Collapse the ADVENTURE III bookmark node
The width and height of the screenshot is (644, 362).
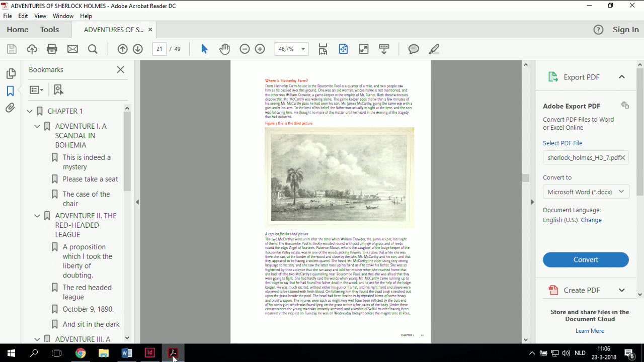point(37,339)
